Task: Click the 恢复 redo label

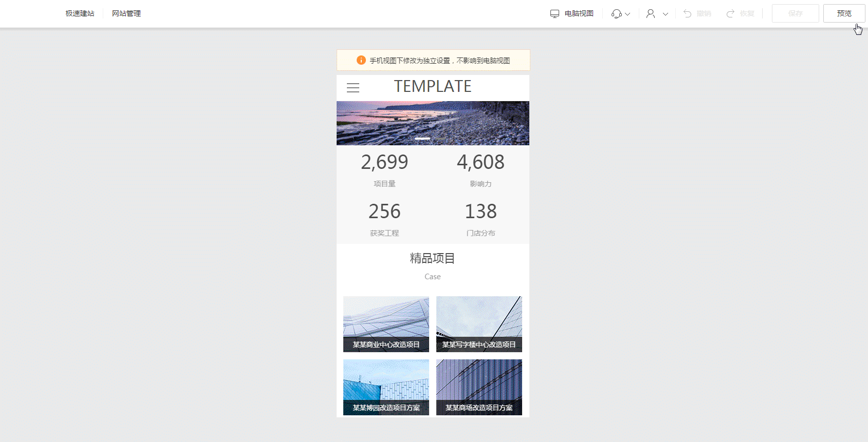Action: click(x=747, y=13)
